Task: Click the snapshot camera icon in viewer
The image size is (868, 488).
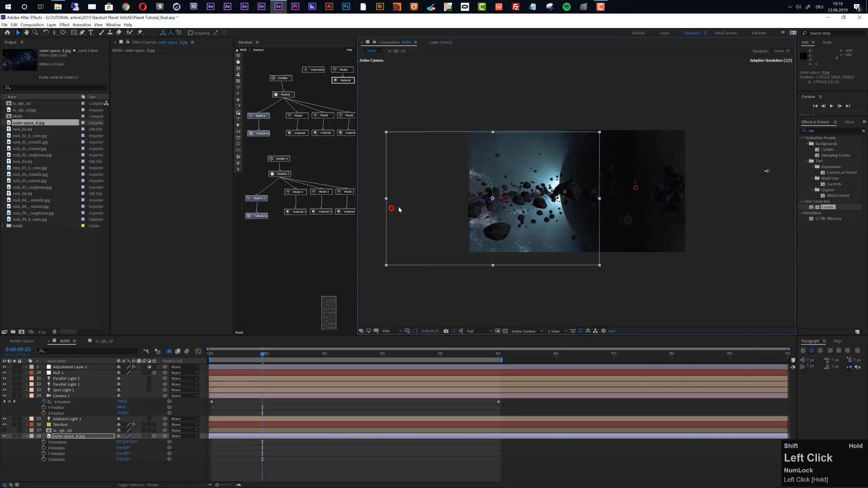Action: [x=446, y=331]
